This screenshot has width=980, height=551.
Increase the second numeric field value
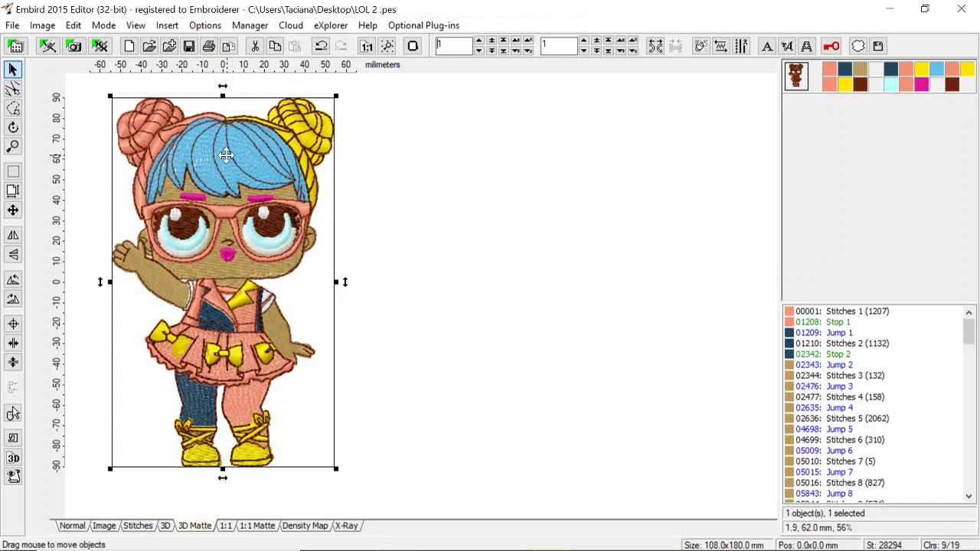(584, 41)
